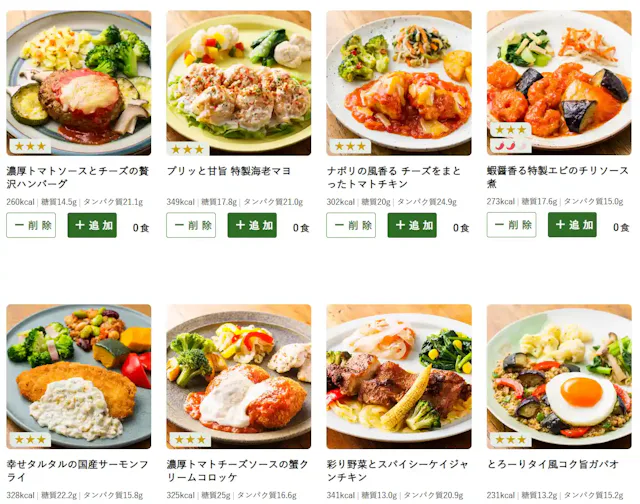Open the salmon fry with tartar photo
The image size is (640, 504).
tap(79, 376)
